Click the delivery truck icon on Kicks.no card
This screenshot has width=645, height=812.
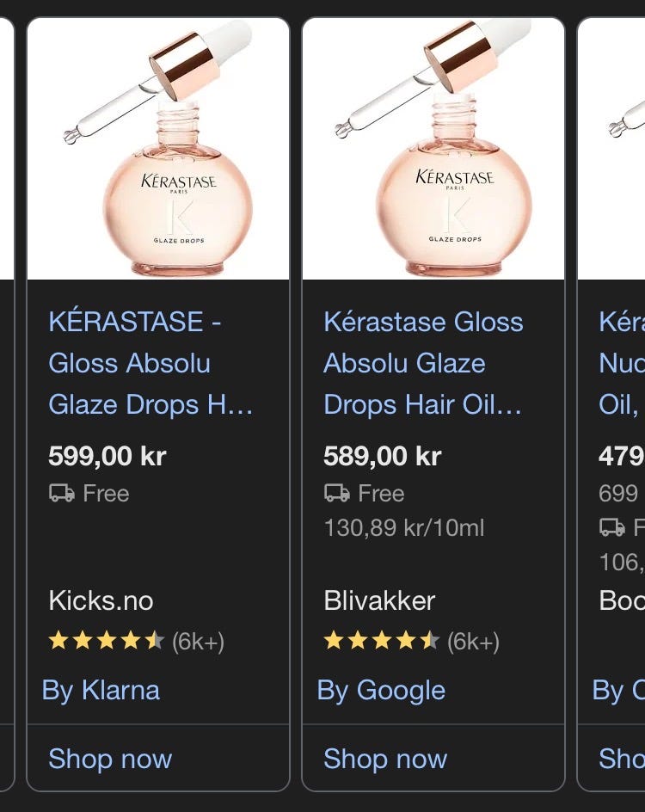click(61, 494)
